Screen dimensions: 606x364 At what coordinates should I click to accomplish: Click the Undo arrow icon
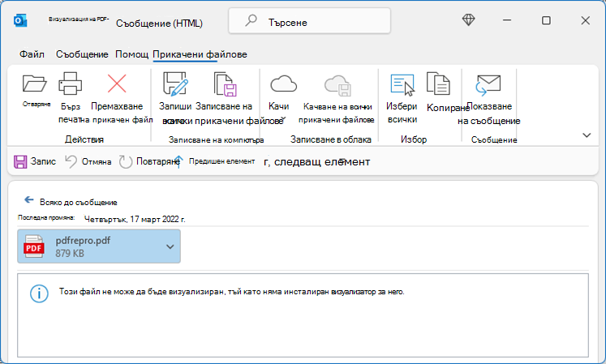pos(71,161)
